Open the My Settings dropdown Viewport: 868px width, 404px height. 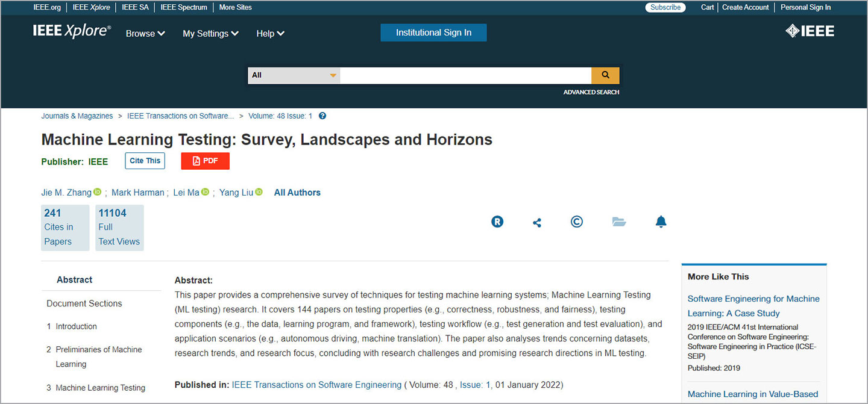[x=210, y=34]
